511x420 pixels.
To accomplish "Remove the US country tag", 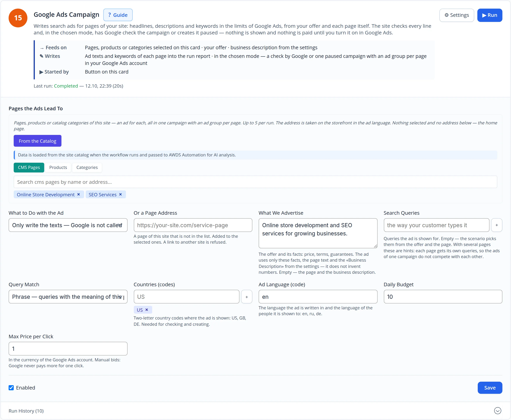I will pos(147,310).
